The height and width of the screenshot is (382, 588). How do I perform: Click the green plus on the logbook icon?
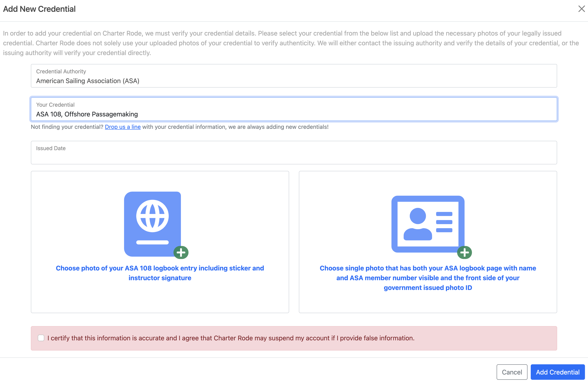pyautogui.click(x=181, y=253)
